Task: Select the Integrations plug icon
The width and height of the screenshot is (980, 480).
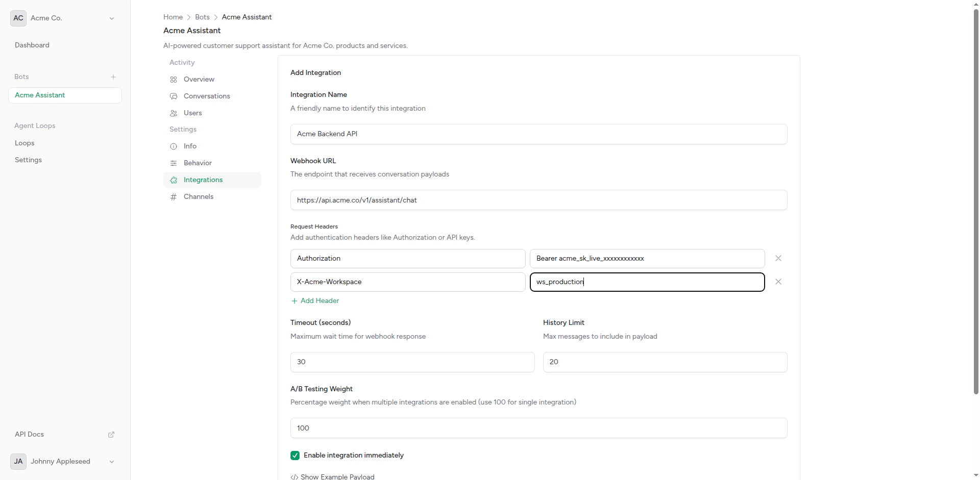Action: [x=174, y=180]
